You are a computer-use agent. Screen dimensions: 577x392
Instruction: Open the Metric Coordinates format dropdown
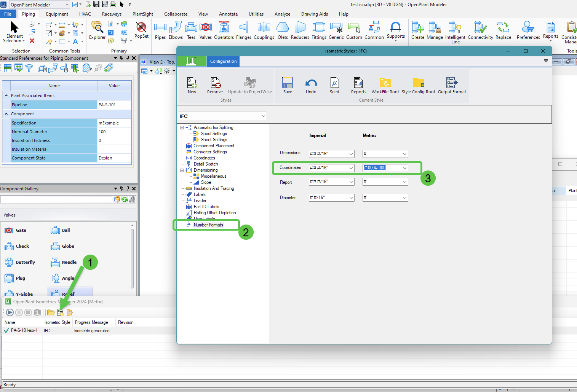click(404, 168)
